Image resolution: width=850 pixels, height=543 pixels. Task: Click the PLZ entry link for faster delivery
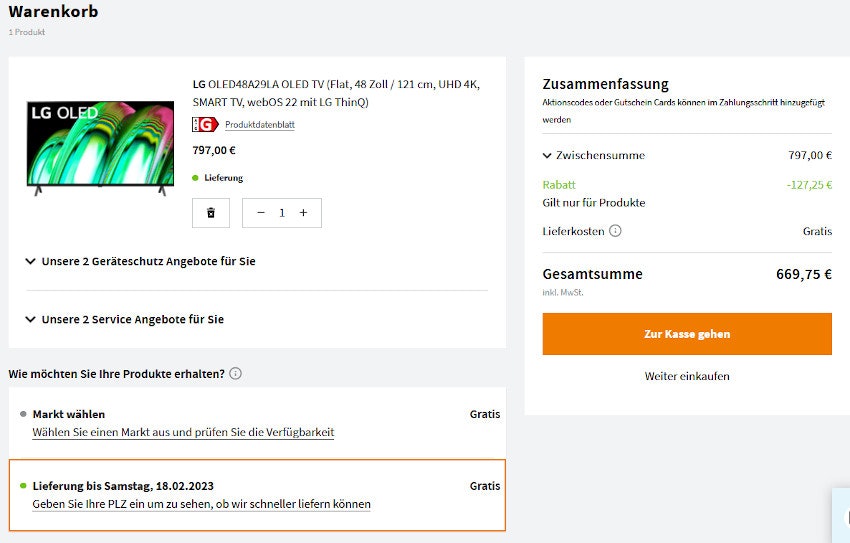(x=201, y=504)
